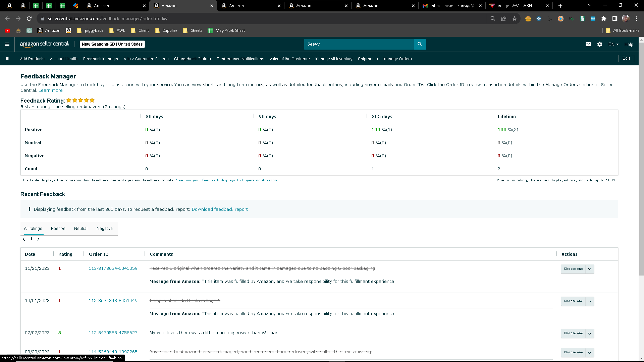Open the Choose one dropdown for 03/20/2023 feedback

pos(577,352)
